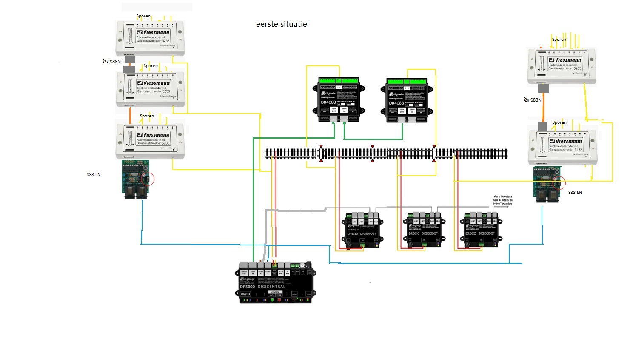Select the topmost Viessmann 5233 module on the left
The height and width of the screenshot is (364, 630).
tap(150, 38)
